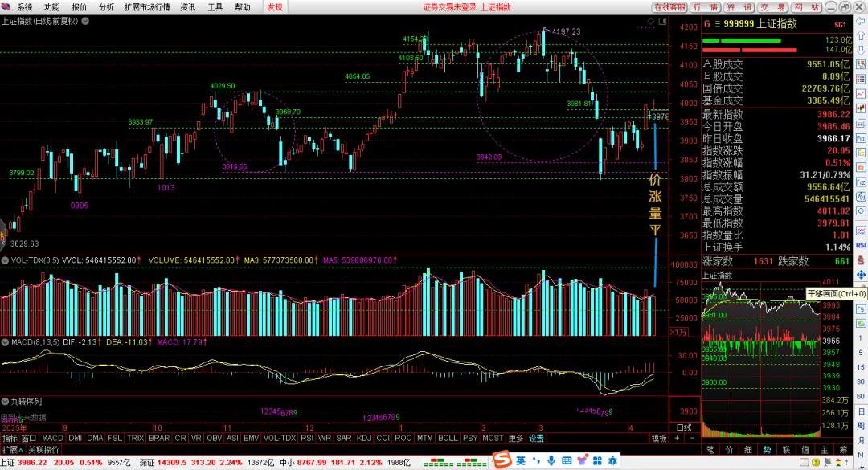Click the small window icon above chart
This screenshot has width=868, height=470.
point(662,21)
